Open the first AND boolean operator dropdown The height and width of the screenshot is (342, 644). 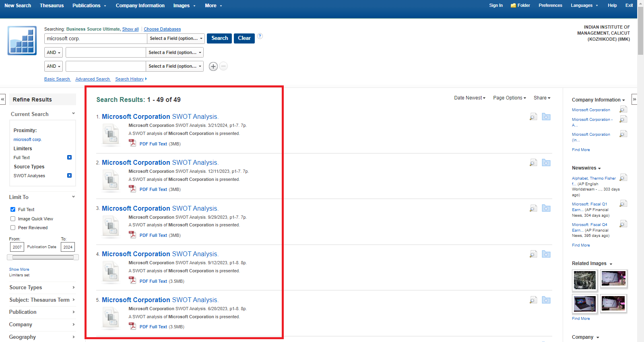pyautogui.click(x=54, y=53)
